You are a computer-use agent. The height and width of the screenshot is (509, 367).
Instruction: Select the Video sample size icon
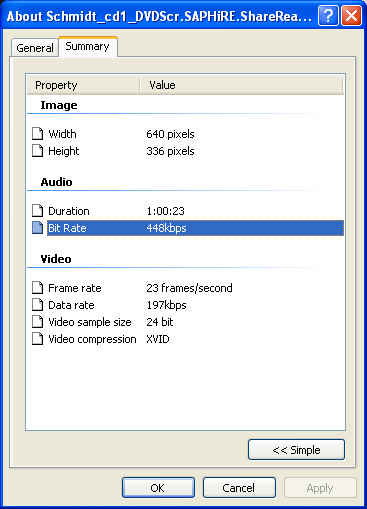tap(38, 322)
